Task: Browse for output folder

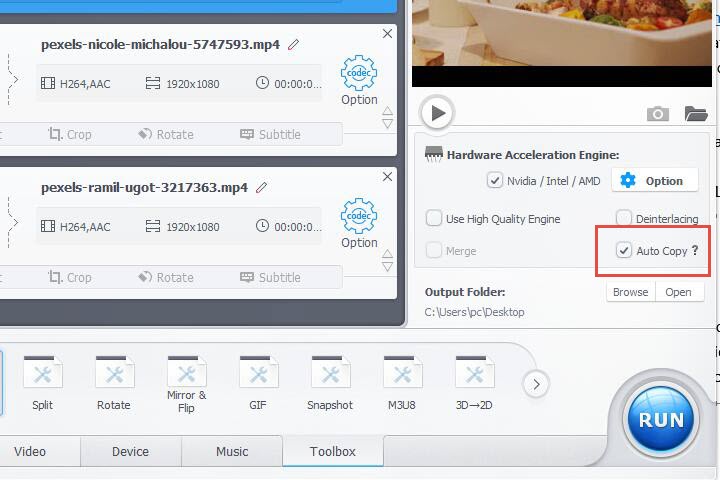Action: tap(630, 292)
